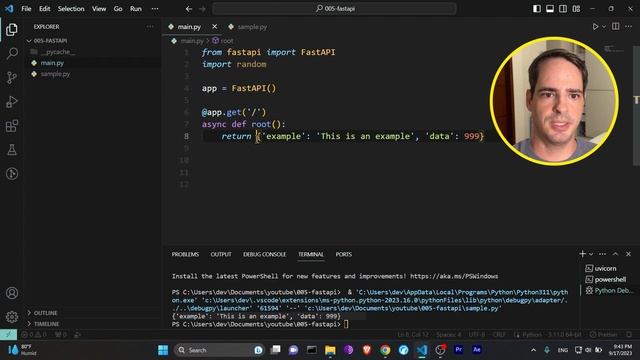This screenshot has width=640, height=360.
Task: Click the remote window status bar icon
Action: (8, 334)
